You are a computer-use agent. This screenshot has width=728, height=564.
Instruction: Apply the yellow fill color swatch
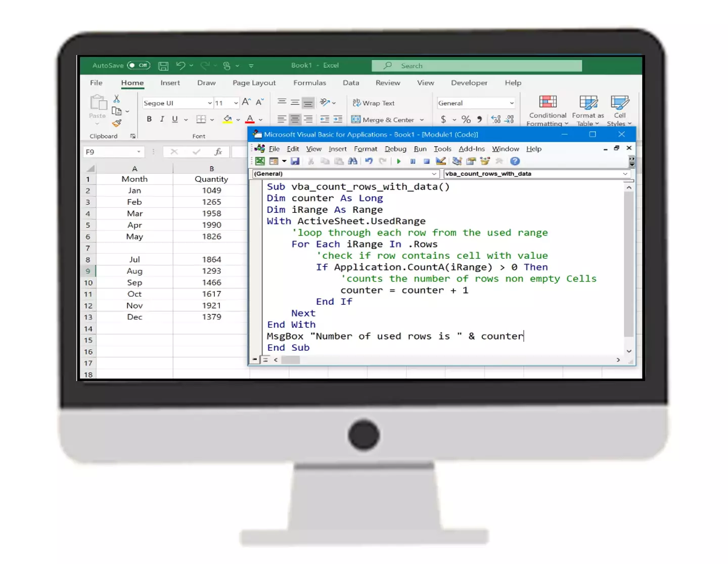(x=227, y=119)
